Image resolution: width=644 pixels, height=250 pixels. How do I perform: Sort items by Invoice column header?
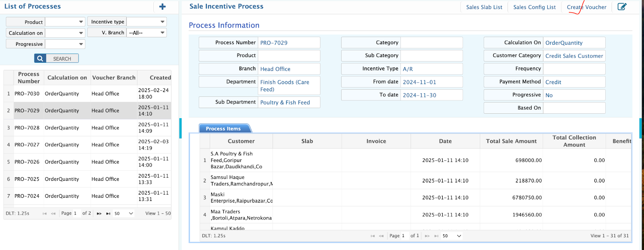click(x=376, y=141)
